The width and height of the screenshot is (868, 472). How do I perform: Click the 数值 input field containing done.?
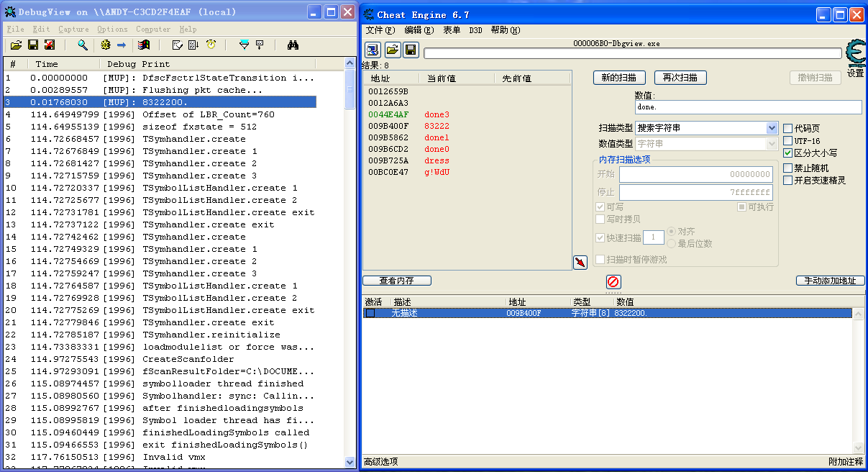coord(748,107)
